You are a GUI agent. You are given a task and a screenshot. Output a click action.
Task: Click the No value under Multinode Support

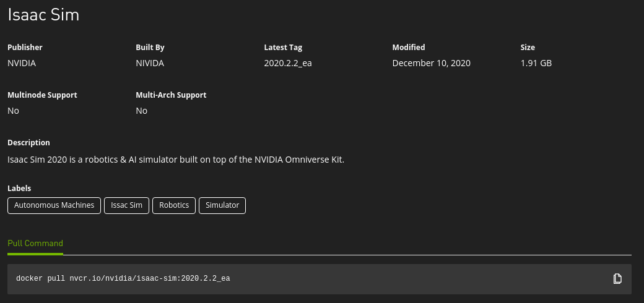[x=13, y=111]
